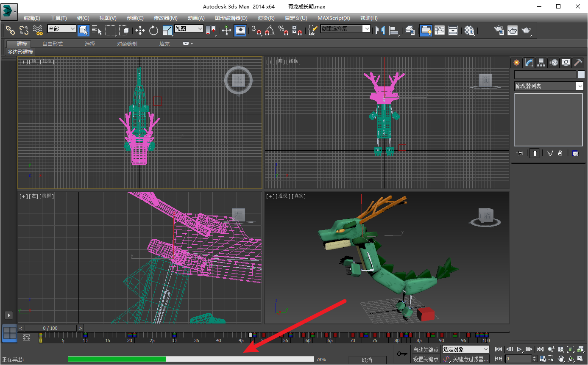Choose the Select and Rotate tool

153,30
